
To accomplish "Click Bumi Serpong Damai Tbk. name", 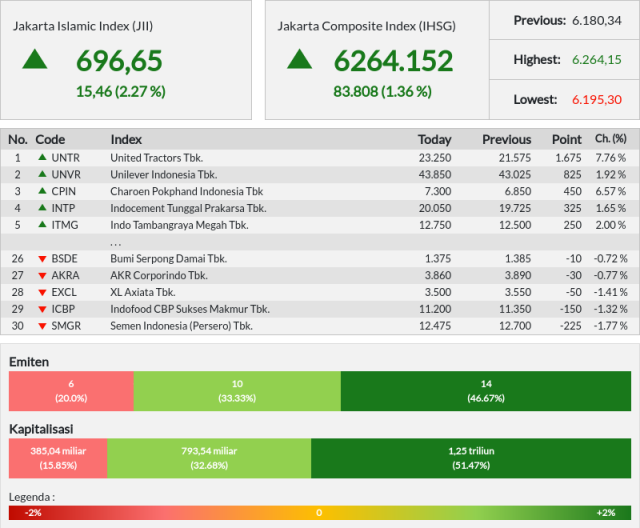I will (169, 259).
